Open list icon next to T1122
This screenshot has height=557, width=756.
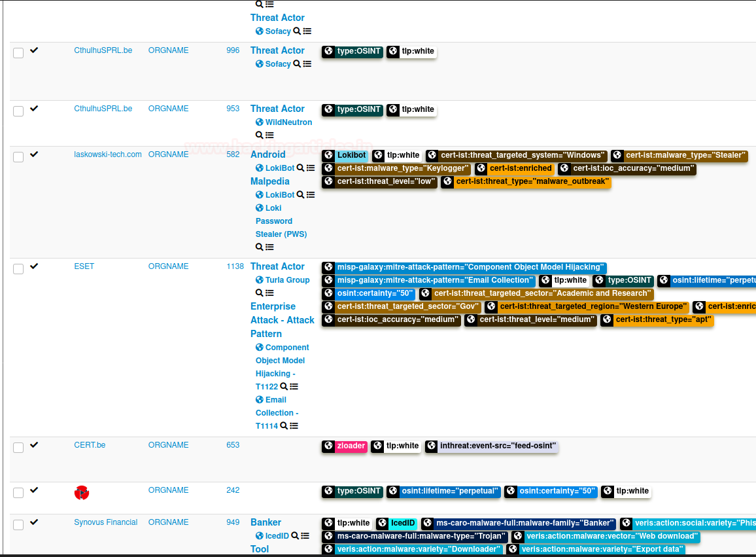(294, 387)
